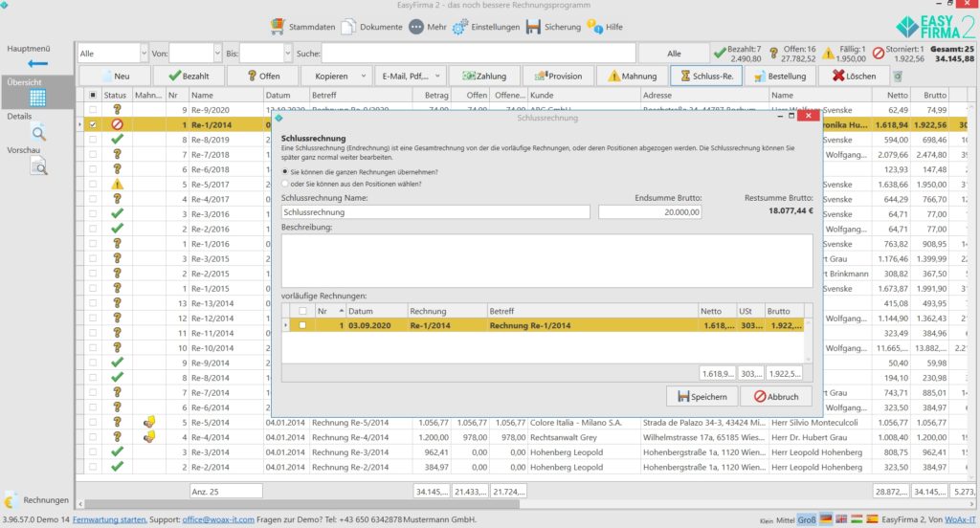
Task: Filter by Fällig warning triangle icon
Action: click(828, 54)
